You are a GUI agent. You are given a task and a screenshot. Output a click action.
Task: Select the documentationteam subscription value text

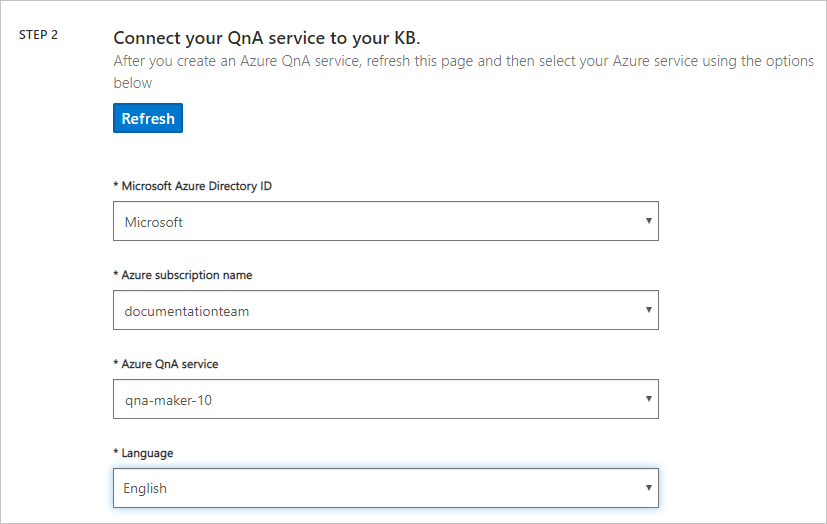coord(187,311)
